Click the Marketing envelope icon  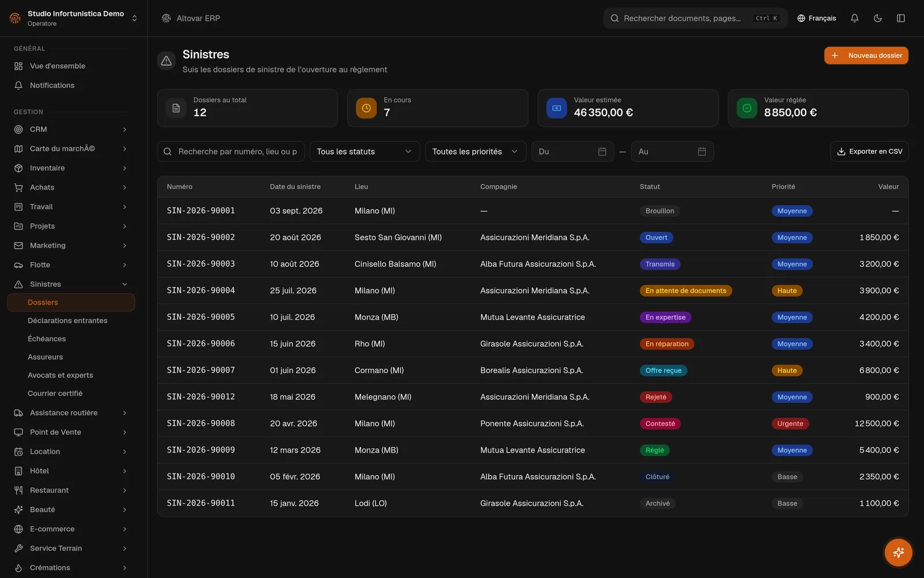coord(18,246)
